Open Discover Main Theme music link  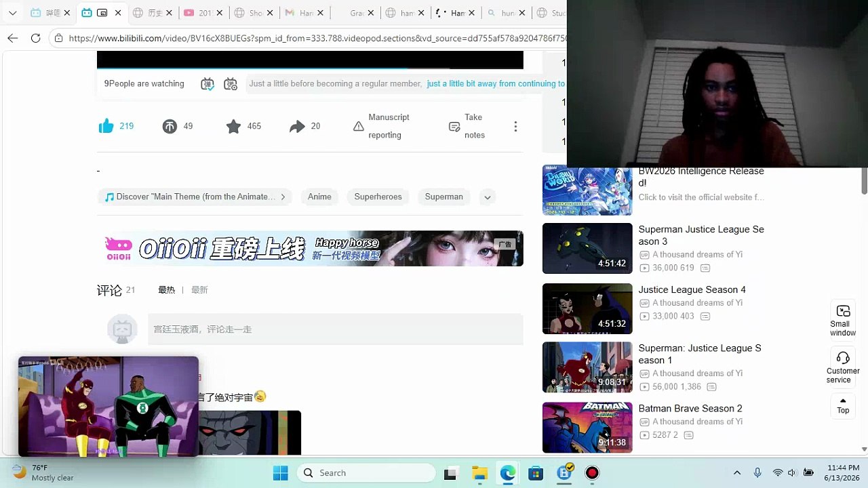(x=195, y=197)
